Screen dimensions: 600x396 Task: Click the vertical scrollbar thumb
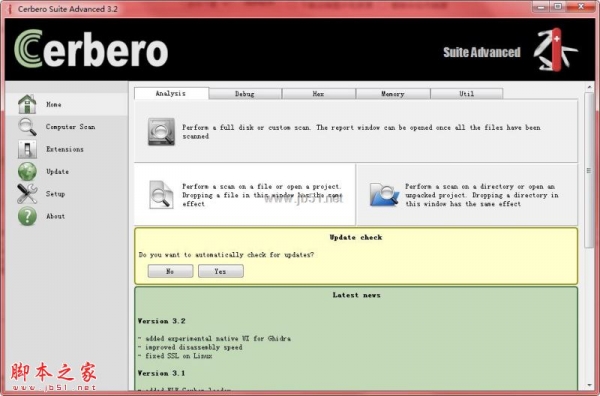589,170
